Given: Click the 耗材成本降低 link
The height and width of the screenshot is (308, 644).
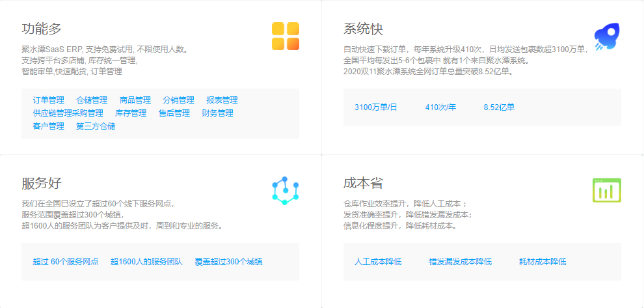Looking at the screenshot, I should [x=543, y=262].
